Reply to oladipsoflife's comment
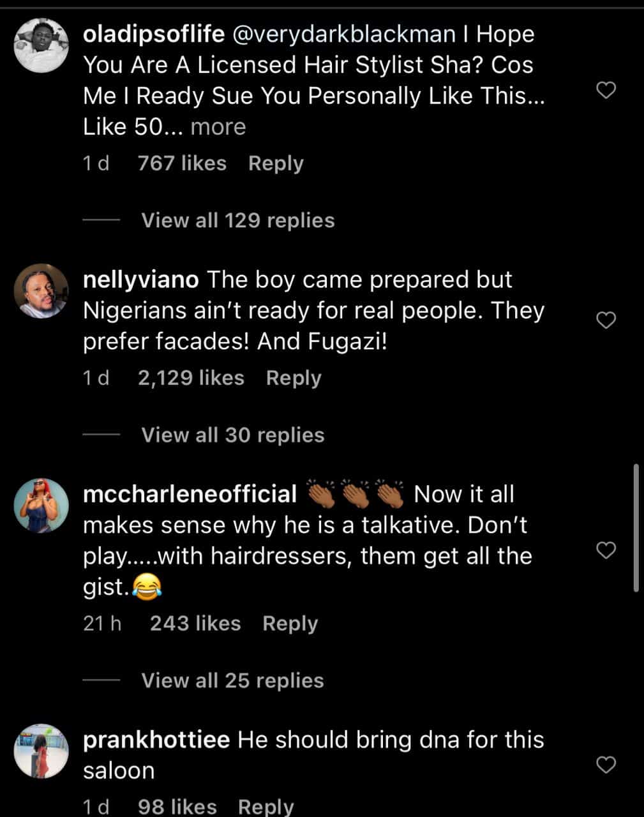 coord(276,163)
